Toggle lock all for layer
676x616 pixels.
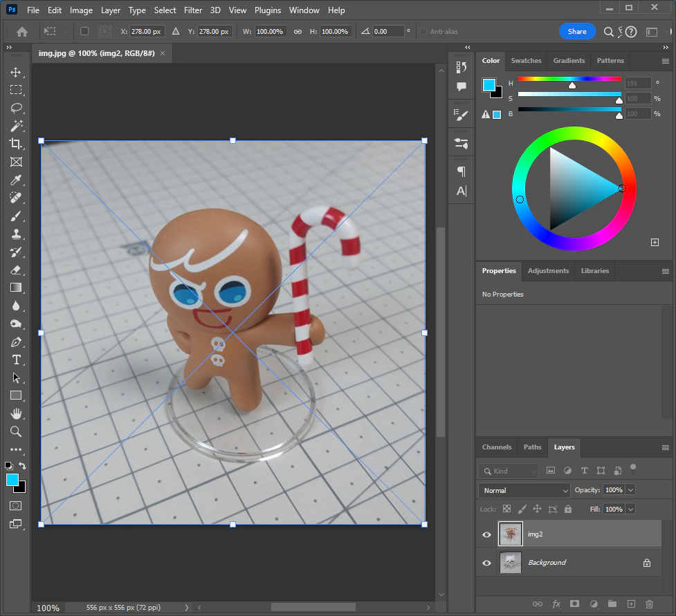pyautogui.click(x=568, y=509)
